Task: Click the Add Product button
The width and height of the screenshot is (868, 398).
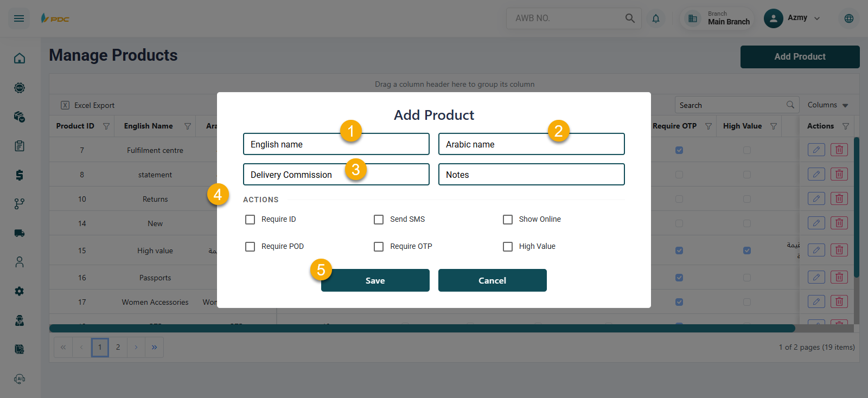Action: pyautogui.click(x=800, y=57)
